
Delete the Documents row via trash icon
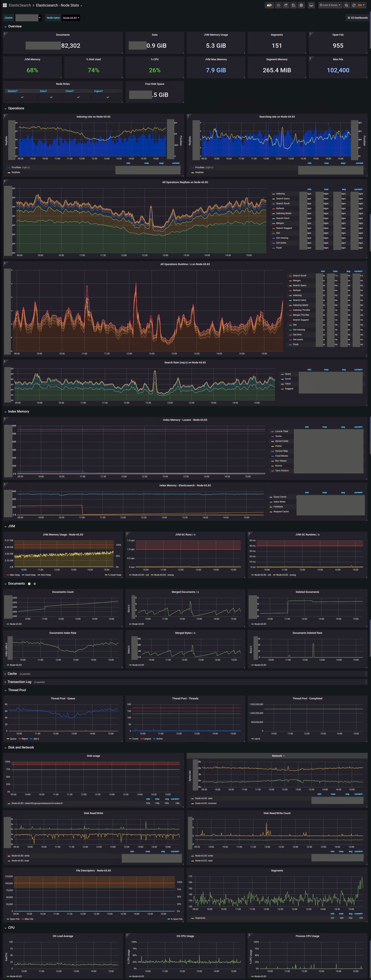[x=35, y=584]
